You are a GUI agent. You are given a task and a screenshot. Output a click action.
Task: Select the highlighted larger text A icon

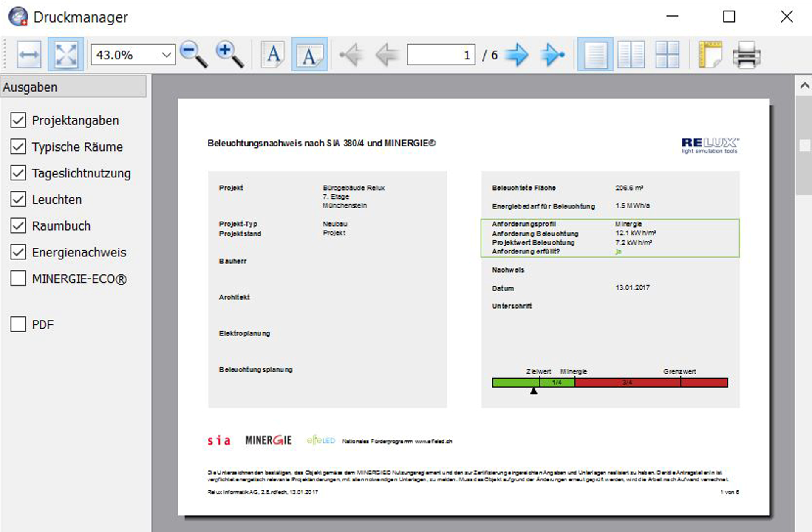tap(309, 55)
